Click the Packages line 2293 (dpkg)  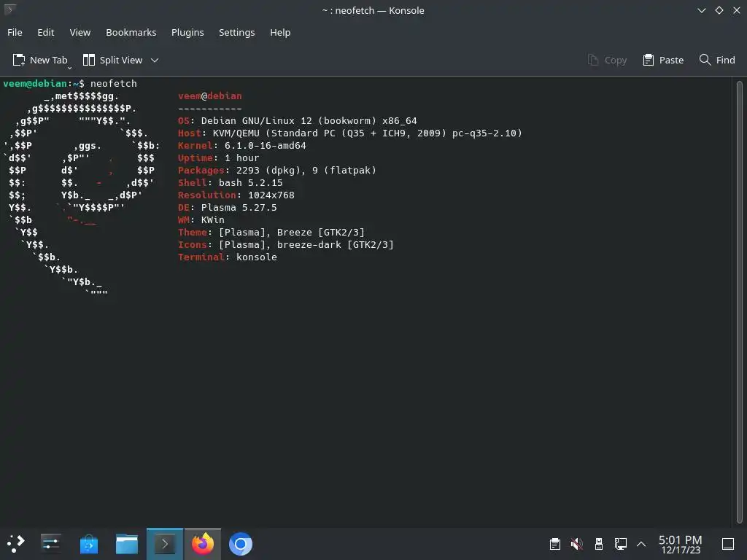coord(276,170)
